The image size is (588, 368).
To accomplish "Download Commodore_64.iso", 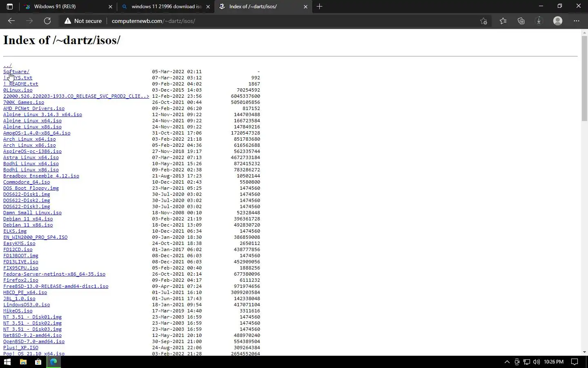I will point(27,182).
